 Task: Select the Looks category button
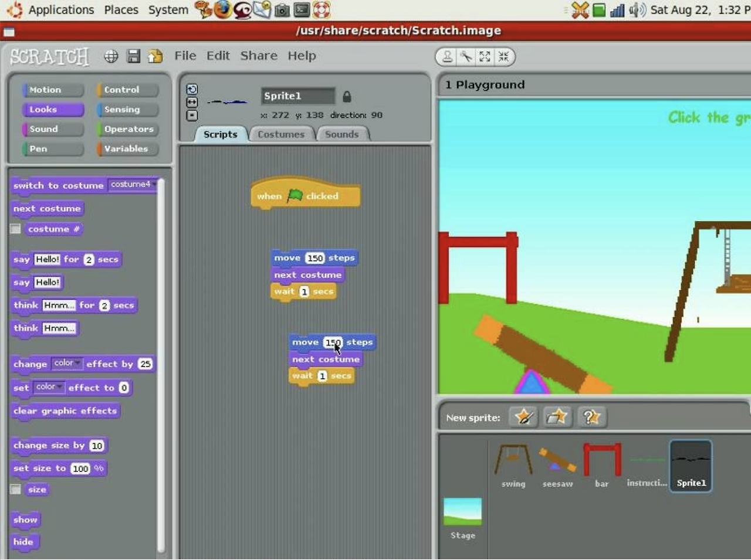coord(53,110)
